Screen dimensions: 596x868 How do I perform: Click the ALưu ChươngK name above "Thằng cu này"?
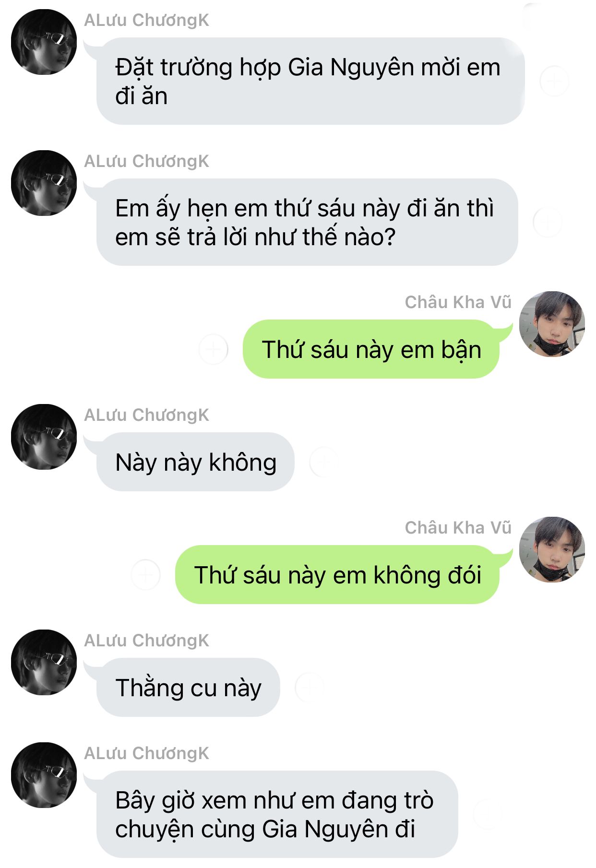(147, 641)
